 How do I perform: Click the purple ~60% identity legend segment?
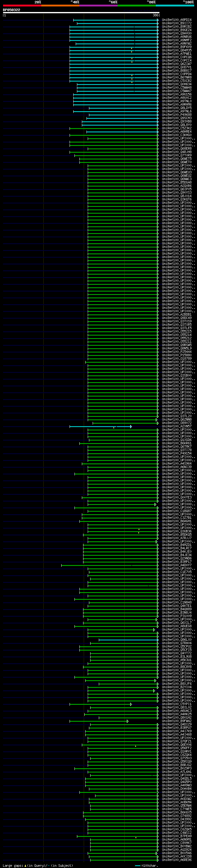(98, 6)
